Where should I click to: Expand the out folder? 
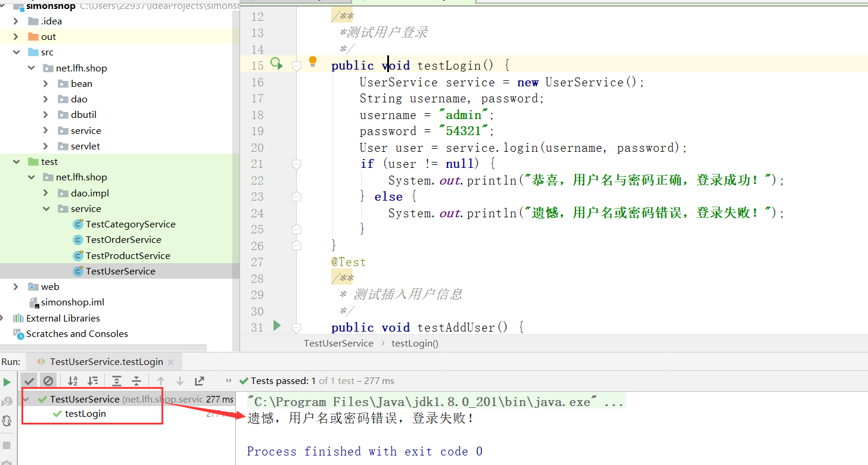point(16,36)
